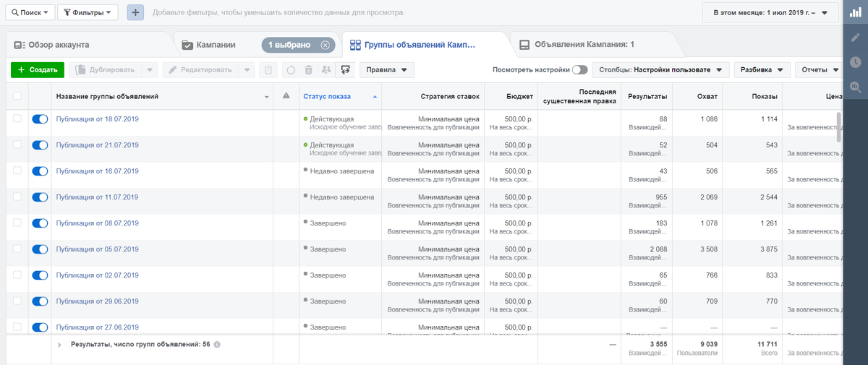This screenshot has width=868, height=365.
Task: Open the edit pencil panel in right sidebar
Action: 855,37
